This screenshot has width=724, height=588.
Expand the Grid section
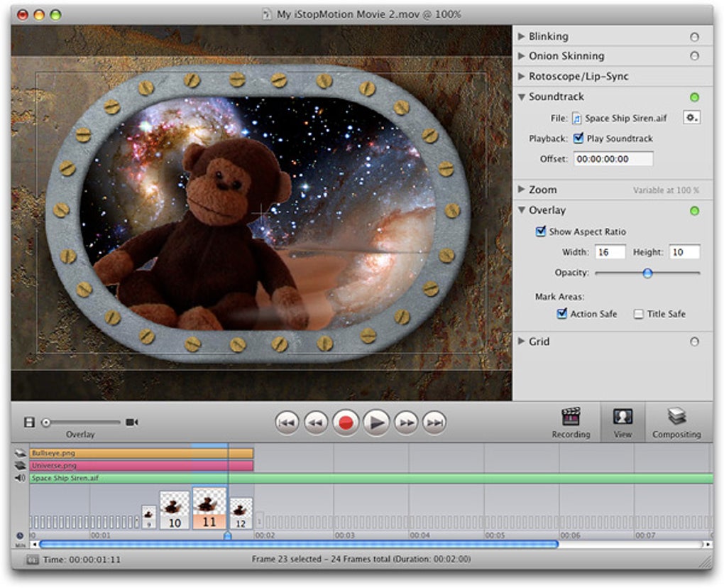(522, 342)
